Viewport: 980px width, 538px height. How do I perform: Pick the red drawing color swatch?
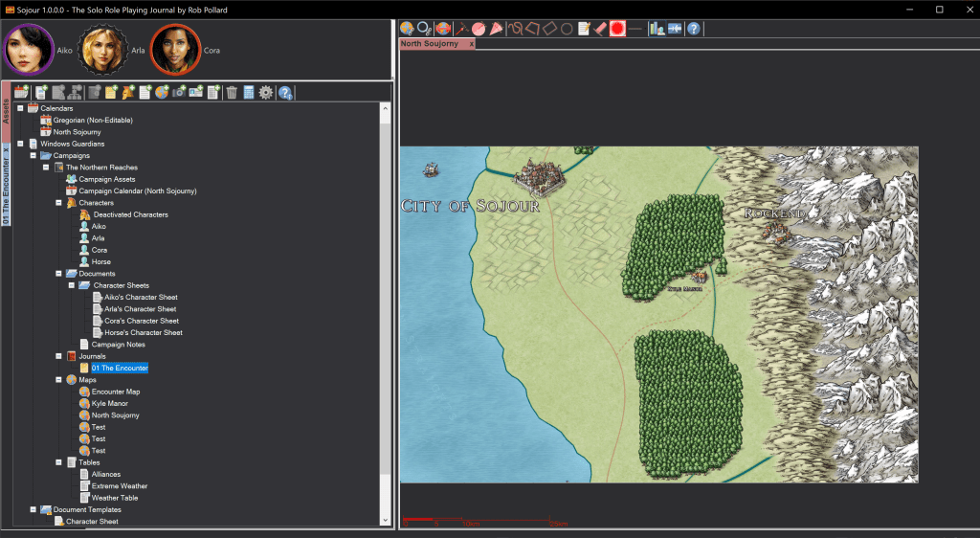coord(617,29)
